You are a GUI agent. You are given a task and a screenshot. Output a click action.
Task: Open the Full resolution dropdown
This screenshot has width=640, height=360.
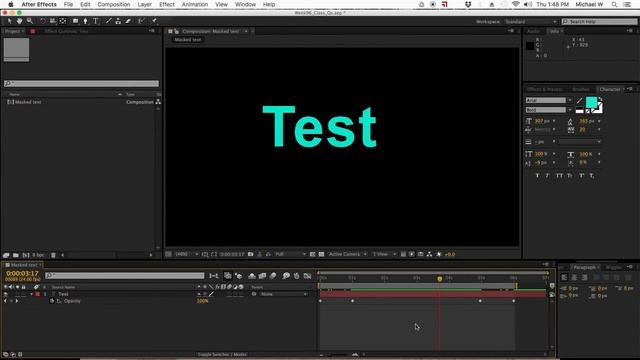click(290, 254)
